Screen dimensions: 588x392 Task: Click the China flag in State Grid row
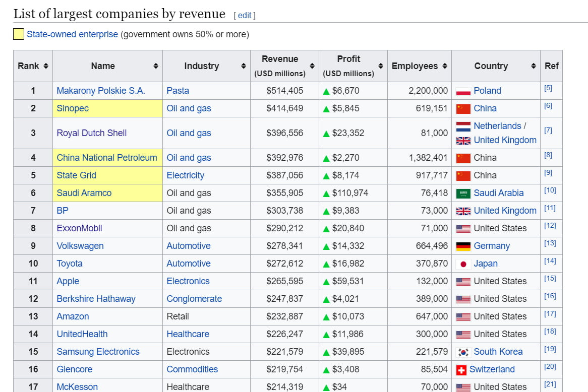(x=463, y=176)
